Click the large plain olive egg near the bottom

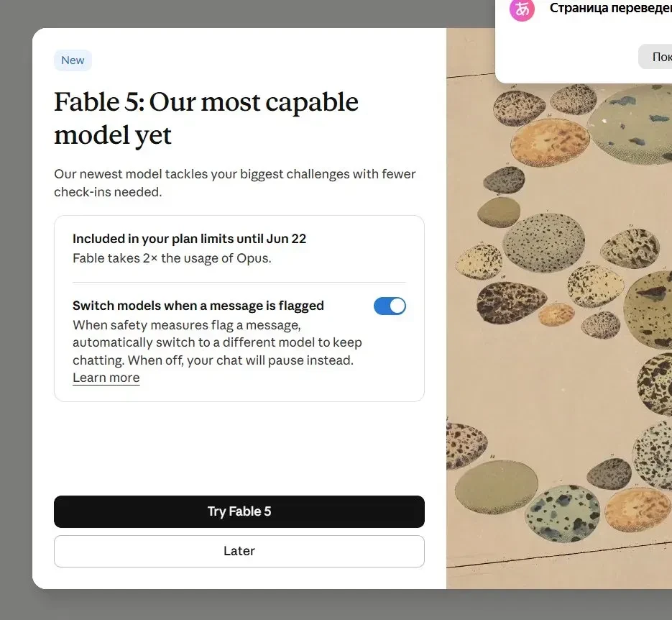tap(497, 487)
